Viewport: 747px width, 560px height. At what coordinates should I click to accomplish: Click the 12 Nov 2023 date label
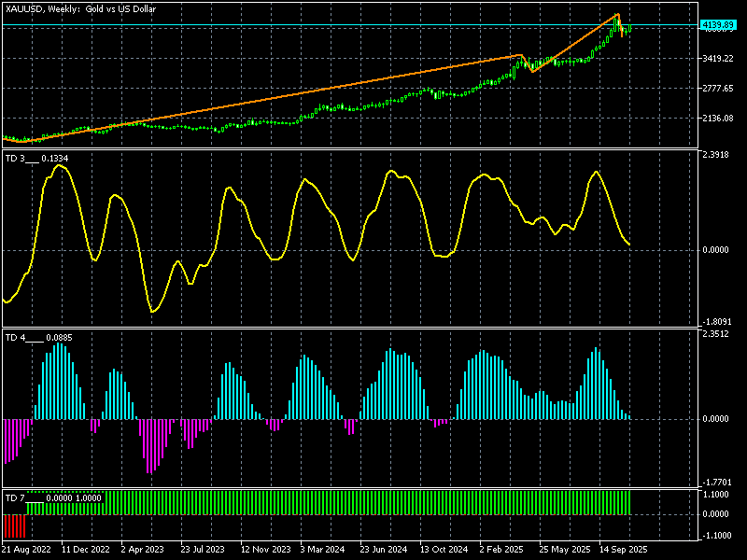(x=265, y=550)
